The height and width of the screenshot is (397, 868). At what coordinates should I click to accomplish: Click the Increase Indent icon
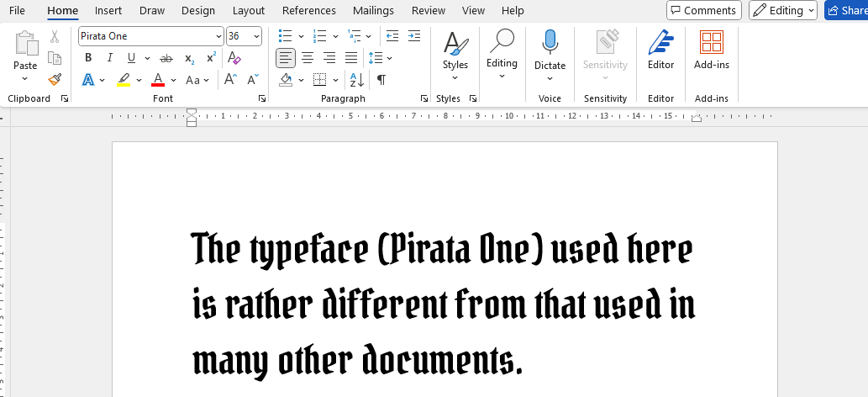click(x=413, y=36)
